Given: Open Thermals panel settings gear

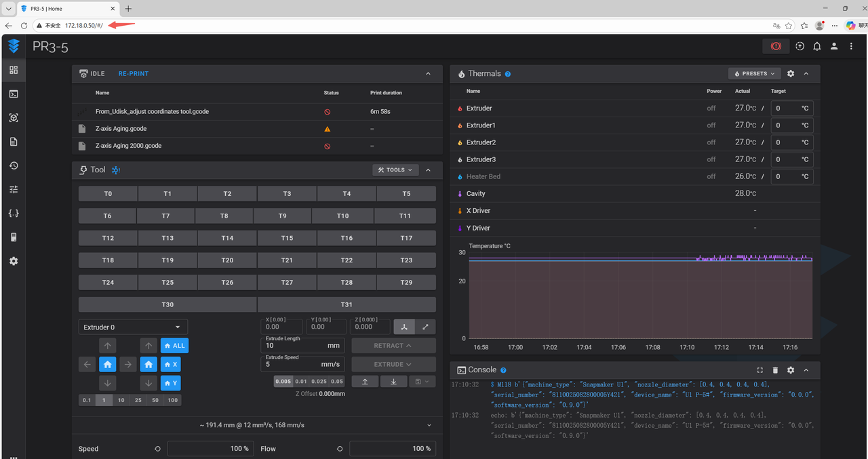Looking at the screenshot, I should point(791,74).
